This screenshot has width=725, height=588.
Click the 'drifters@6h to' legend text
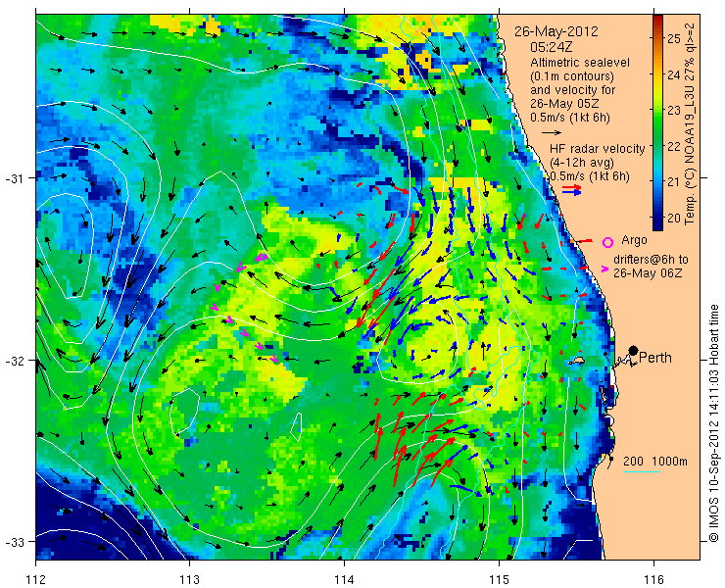651,259
